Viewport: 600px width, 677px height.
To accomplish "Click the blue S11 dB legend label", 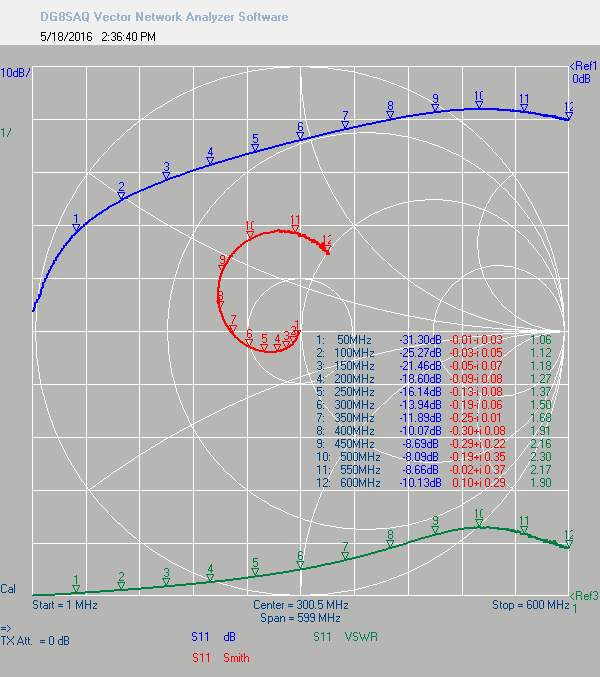I will pos(213,637).
